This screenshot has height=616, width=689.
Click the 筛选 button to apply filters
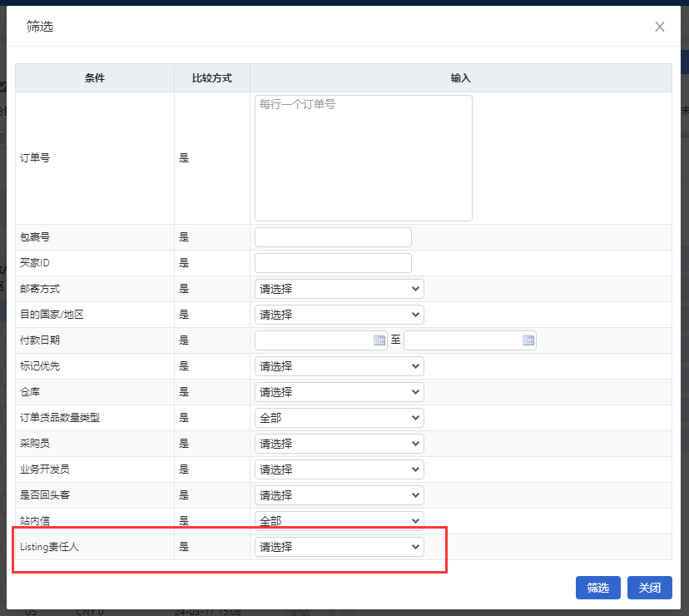tap(597, 588)
